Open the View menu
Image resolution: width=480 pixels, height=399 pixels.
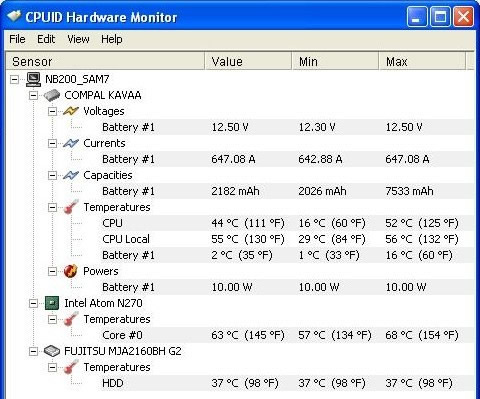pyautogui.click(x=78, y=39)
